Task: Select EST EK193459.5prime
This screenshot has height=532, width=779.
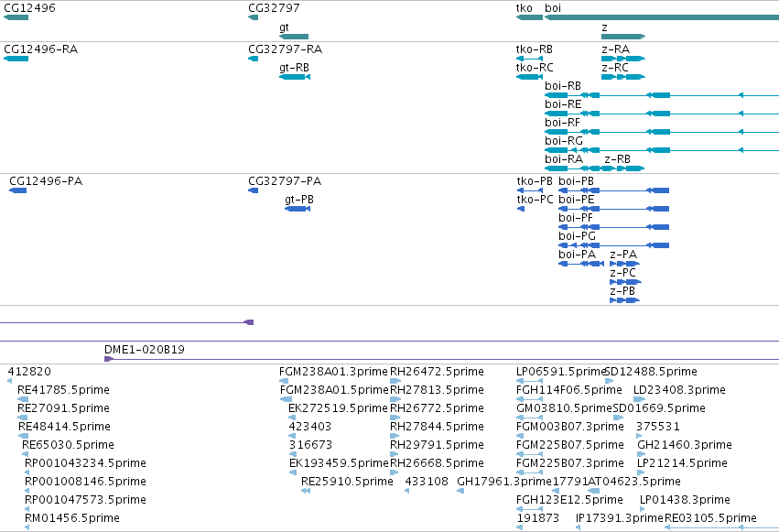Action: (292, 472)
